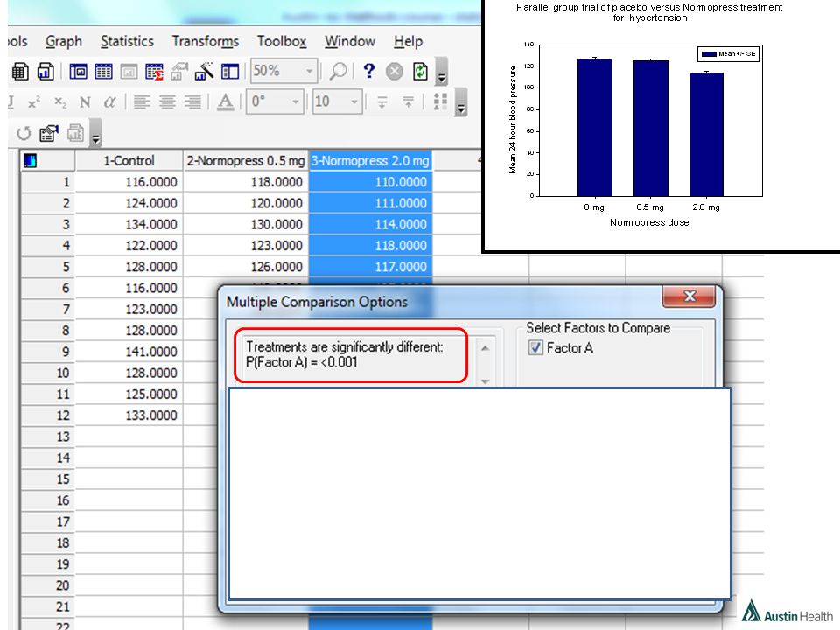Expand the top toolbar overflow options
840x630 pixels.
click(441, 71)
